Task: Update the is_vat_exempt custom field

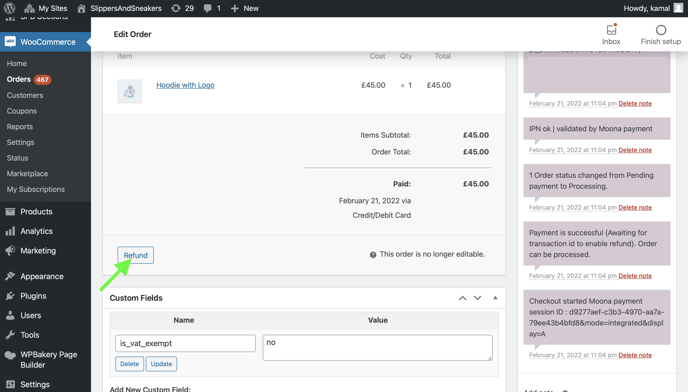Action: (161, 364)
